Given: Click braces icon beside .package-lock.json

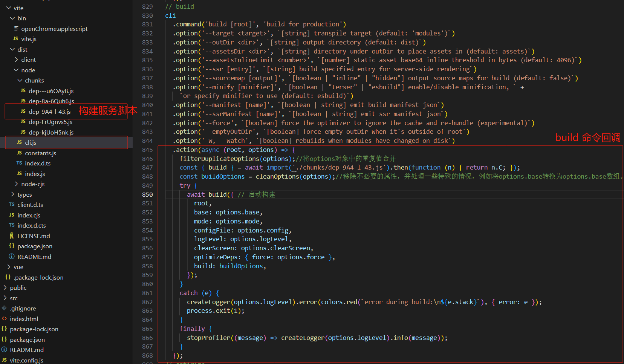Looking at the screenshot, I should click(x=8, y=277).
